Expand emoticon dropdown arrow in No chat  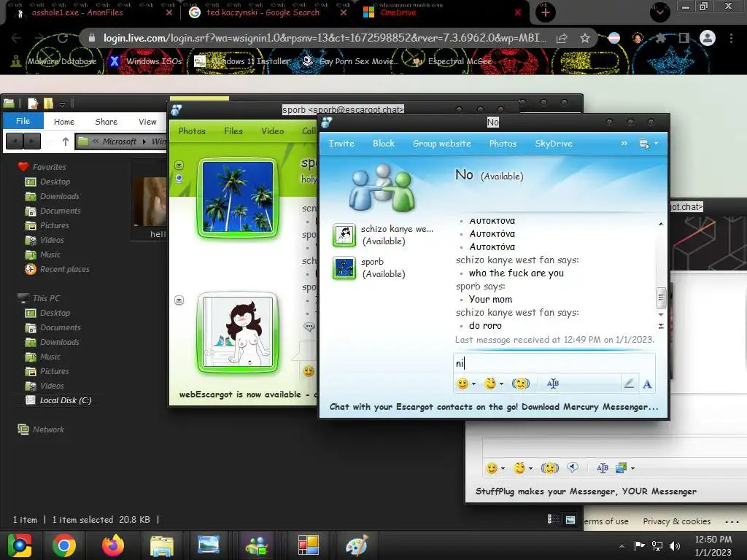pyautogui.click(x=474, y=384)
